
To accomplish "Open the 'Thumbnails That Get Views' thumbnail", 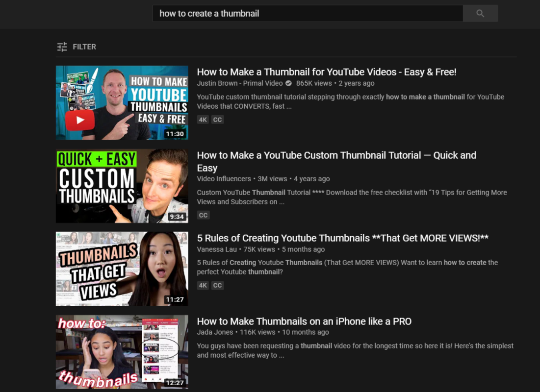I will coord(122,269).
